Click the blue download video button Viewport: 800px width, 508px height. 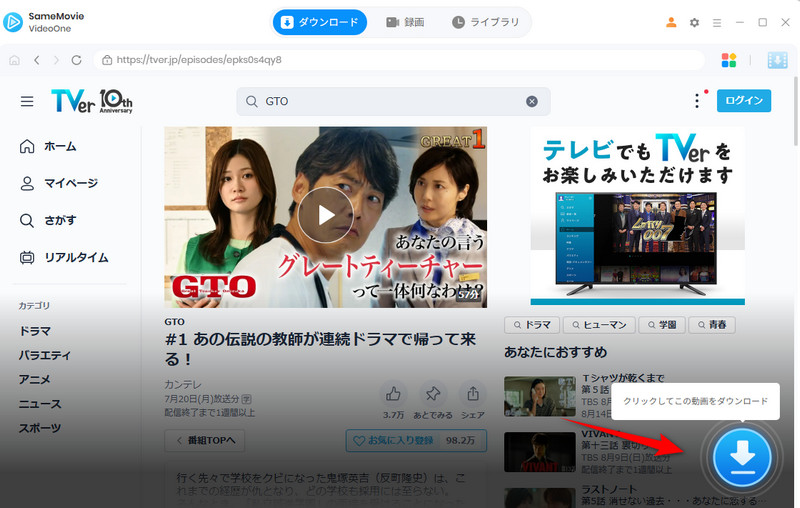tap(742, 457)
